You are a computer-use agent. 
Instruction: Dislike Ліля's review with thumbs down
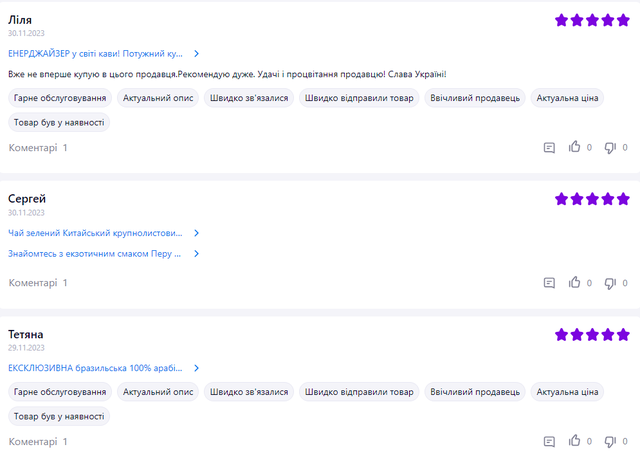pyautogui.click(x=610, y=148)
